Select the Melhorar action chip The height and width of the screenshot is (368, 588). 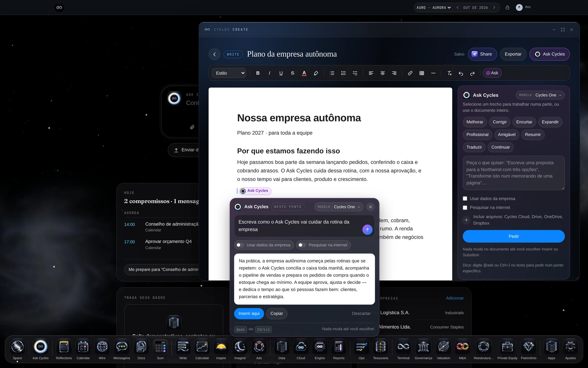coord(475,122)
